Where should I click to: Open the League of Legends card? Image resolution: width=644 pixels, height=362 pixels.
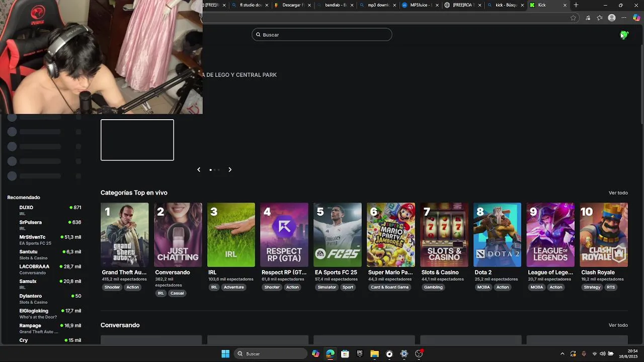pos(550,235)
